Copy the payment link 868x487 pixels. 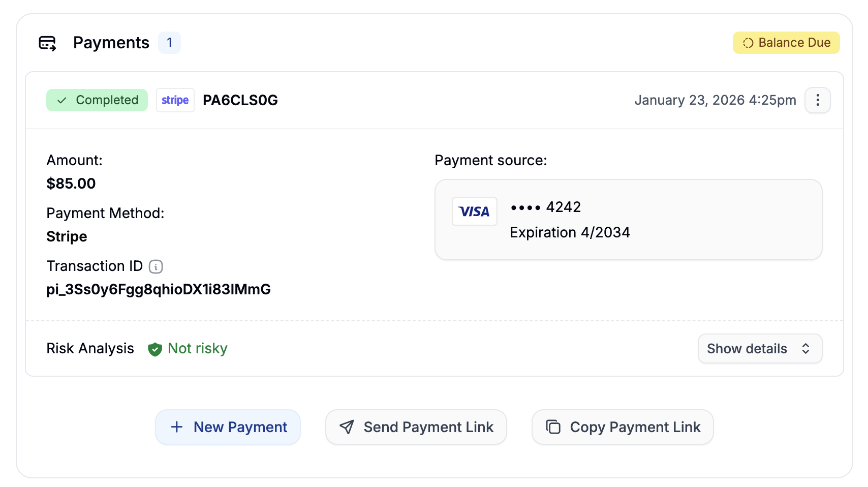[623, 427]
